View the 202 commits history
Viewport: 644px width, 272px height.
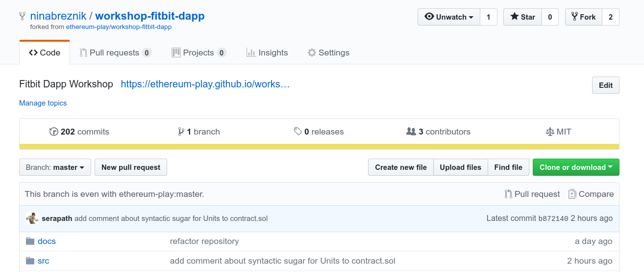[79, 132]
